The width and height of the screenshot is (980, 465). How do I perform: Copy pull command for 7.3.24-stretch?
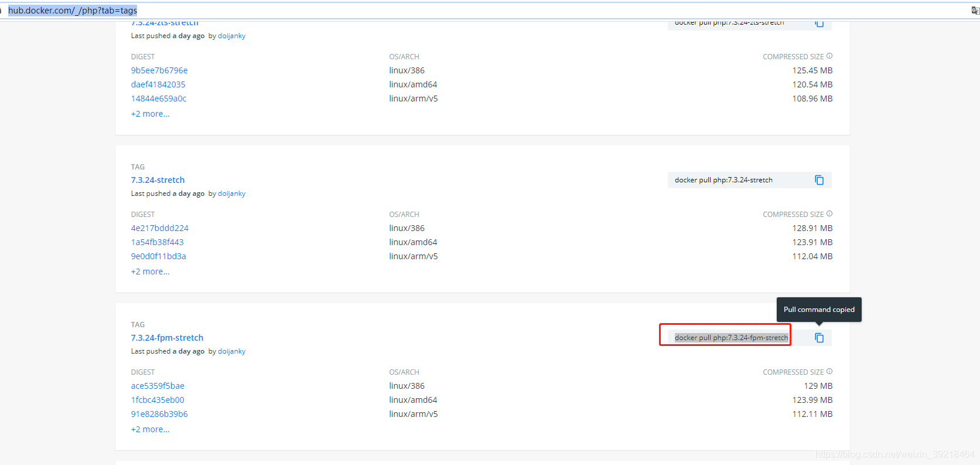point(819,180)
